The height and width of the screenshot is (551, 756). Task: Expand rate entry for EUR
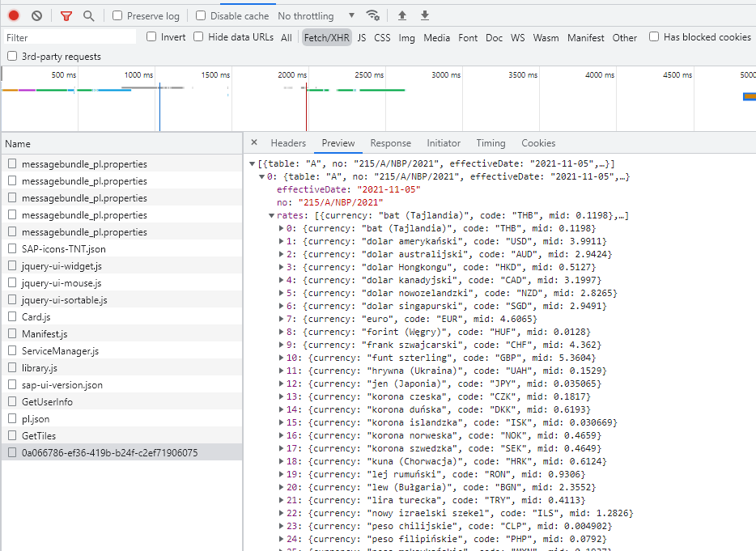click(281, 319)
